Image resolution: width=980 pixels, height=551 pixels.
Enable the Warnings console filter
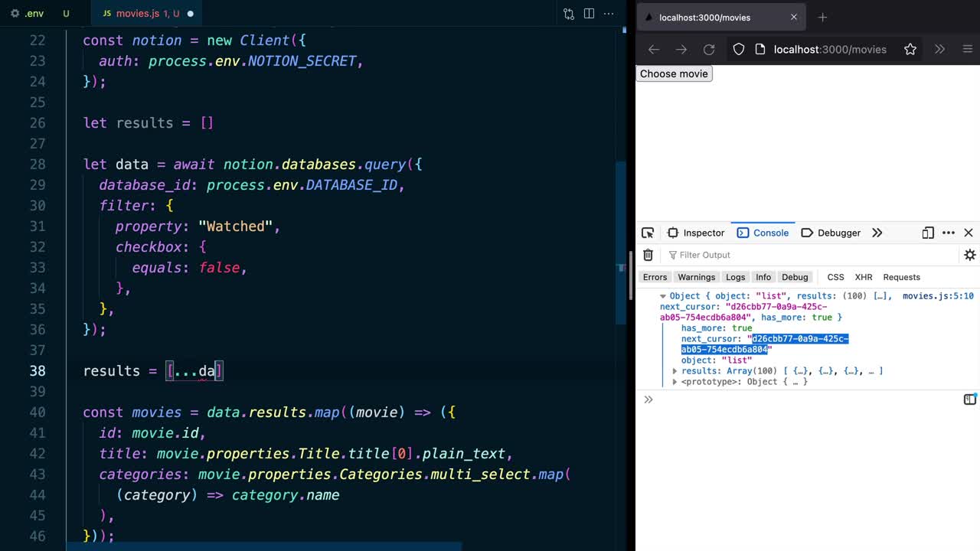click(x=696, y=277)
